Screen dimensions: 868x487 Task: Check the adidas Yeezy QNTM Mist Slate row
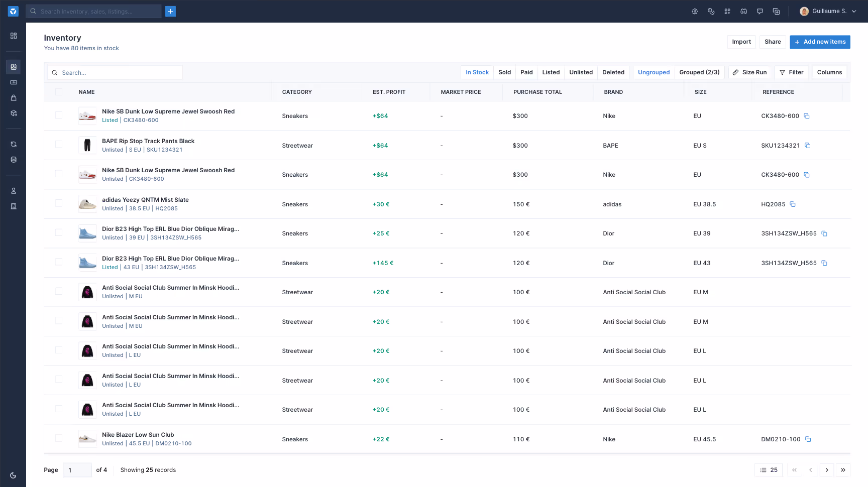59,203
